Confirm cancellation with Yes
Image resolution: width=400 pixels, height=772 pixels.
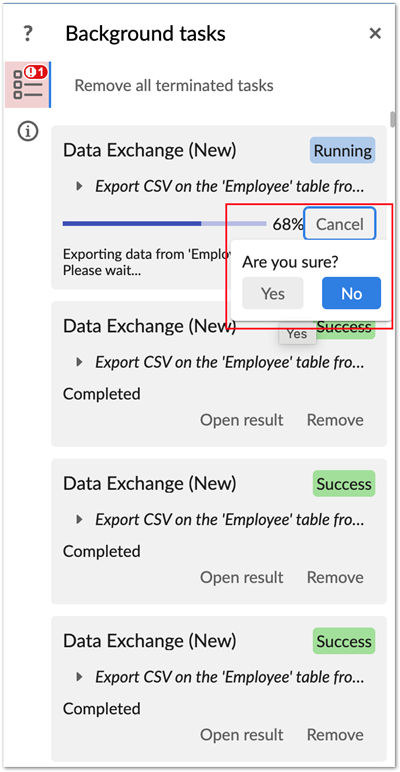(273, 293)
